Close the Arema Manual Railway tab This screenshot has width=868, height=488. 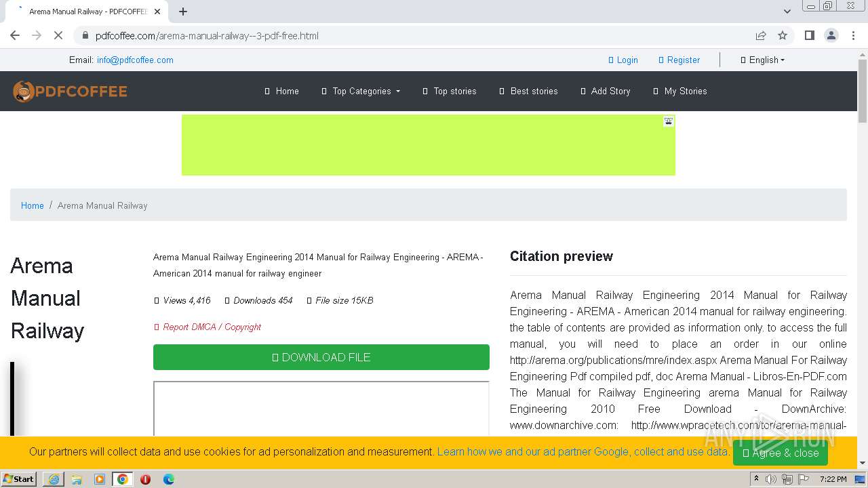tap(157, 12)
